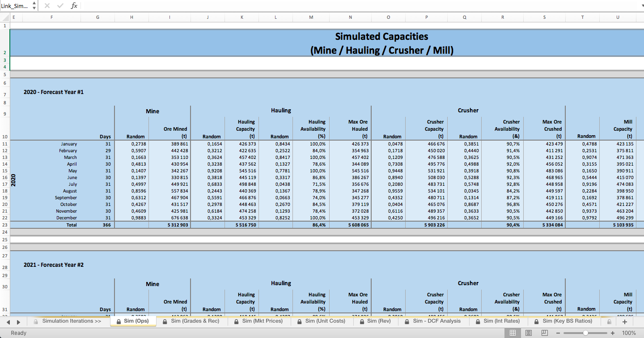This screenshot has height=338, width=644.
Task: Click the vertical 2020 year label
Action: tap(13, 181)
